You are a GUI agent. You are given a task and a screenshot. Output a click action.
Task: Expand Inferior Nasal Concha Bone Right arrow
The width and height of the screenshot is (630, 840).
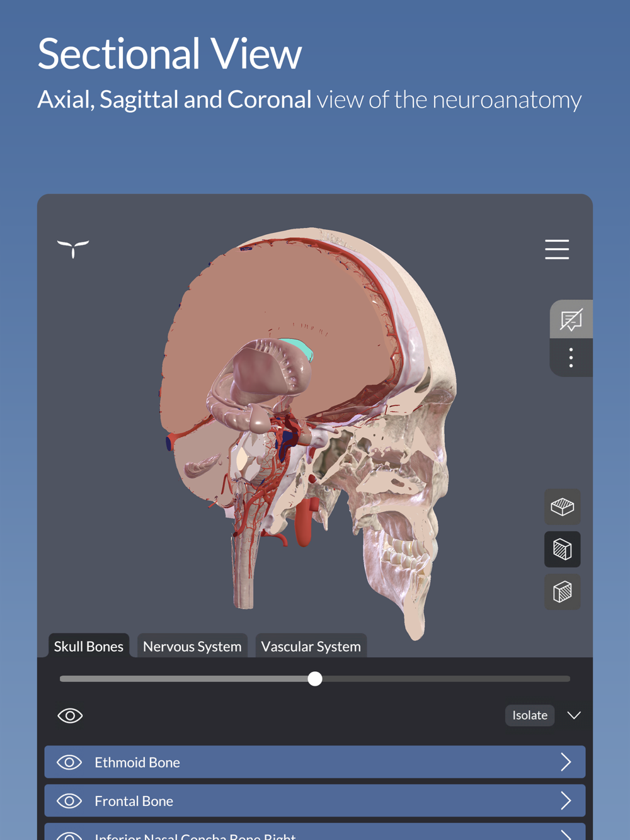coord(566,836)
